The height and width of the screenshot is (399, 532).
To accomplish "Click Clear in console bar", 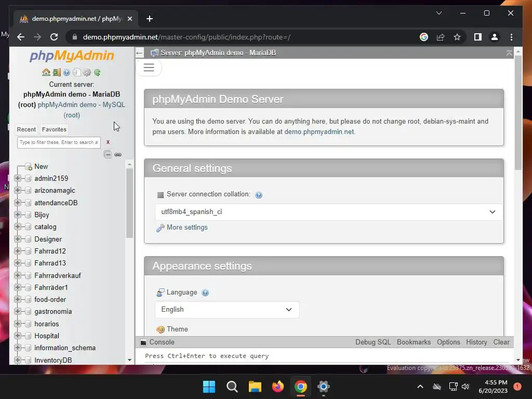I will click(501, 342).
